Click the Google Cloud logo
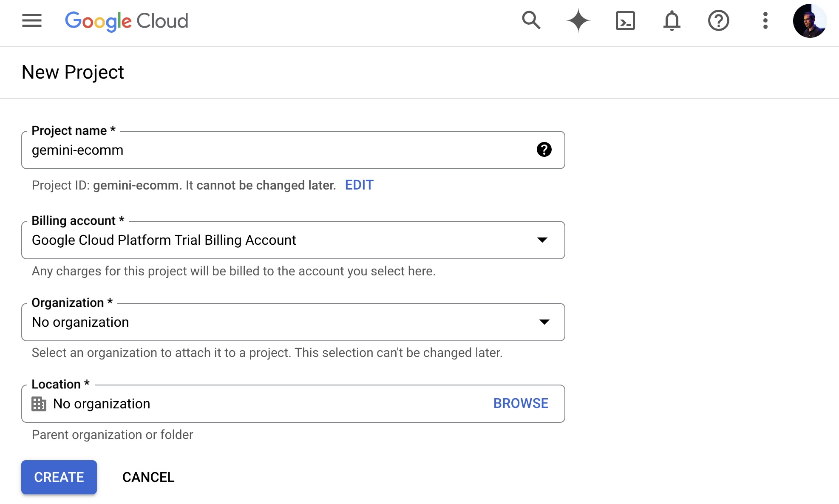This screenshot has width=839, height=504. (126, 21)
